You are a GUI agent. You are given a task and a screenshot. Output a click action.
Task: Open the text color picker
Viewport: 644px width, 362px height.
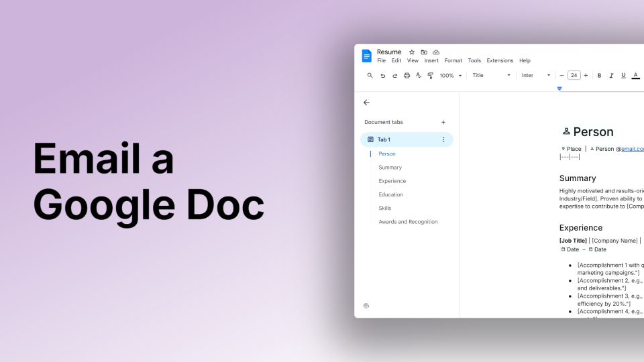(635, 76)
